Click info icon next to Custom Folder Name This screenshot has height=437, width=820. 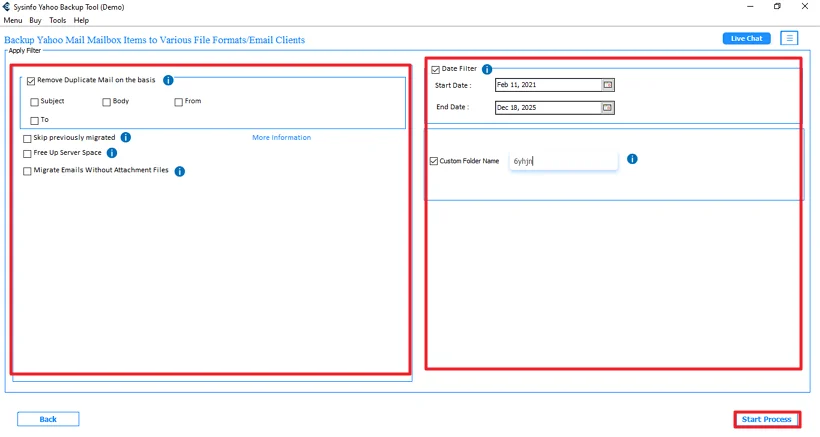tap(632, 159)
